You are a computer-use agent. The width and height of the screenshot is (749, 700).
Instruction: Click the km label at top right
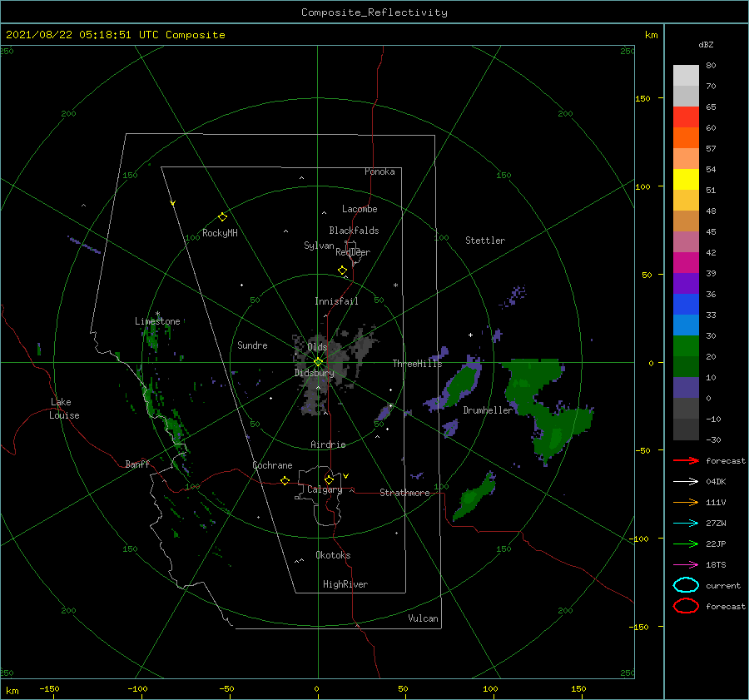tap(651, 35)
